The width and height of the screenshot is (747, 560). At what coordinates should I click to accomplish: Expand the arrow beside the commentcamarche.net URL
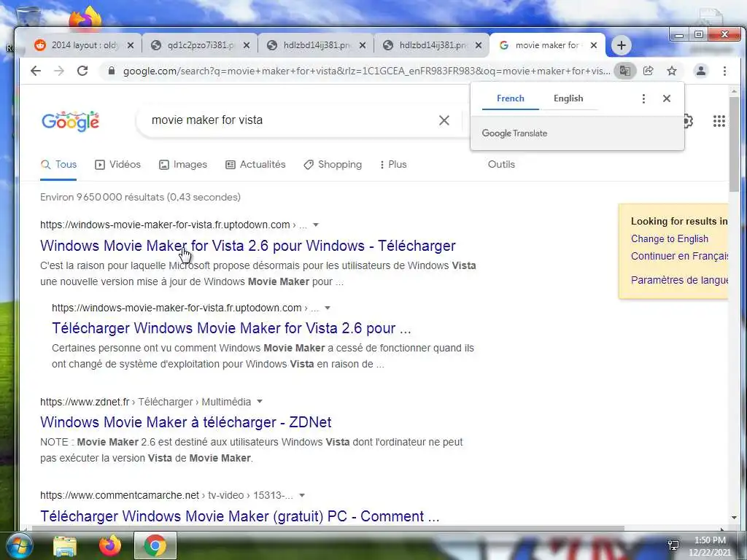pos(301,496)
